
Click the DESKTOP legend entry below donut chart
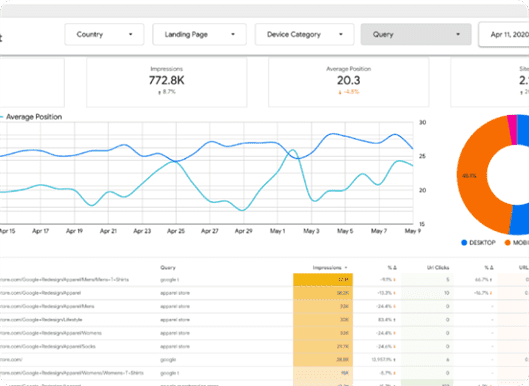point(478,243)
